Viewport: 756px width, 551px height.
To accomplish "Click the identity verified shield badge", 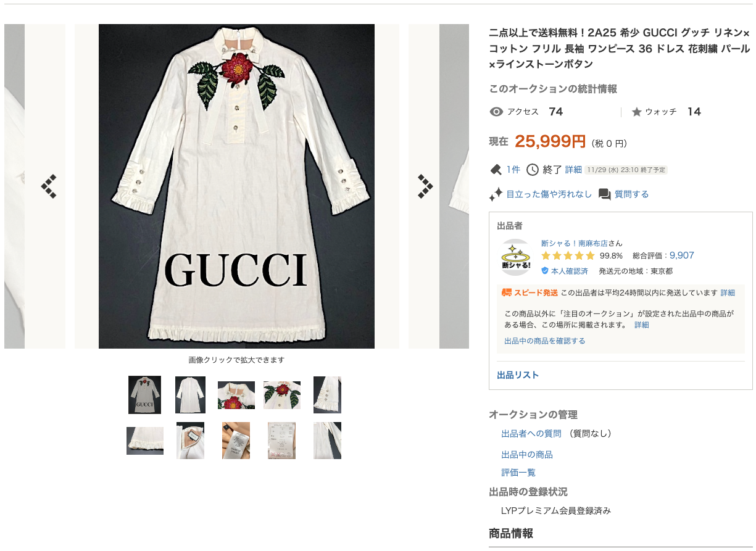I will click(545, 271).
